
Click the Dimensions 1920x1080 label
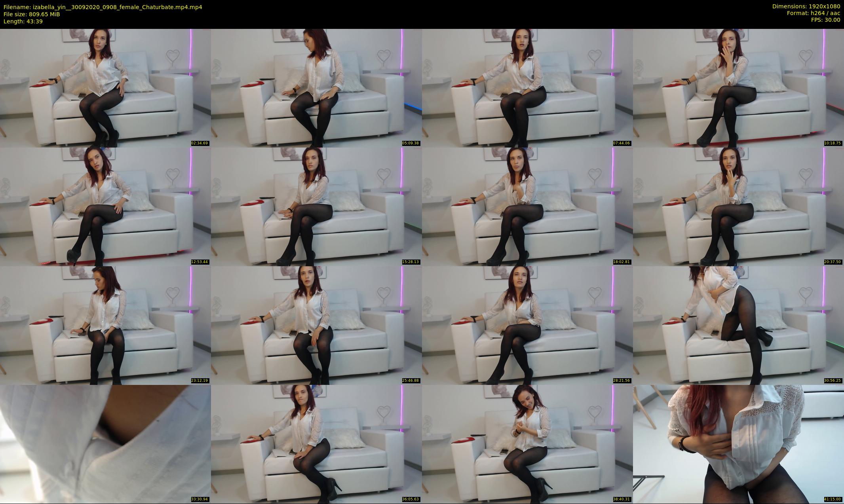click(x=806, y=6)
